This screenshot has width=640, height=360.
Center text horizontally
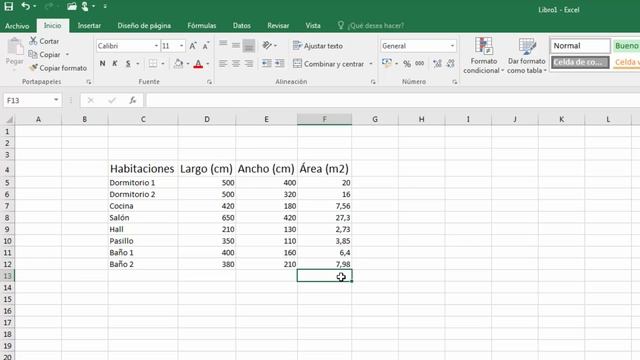point(236,63)
